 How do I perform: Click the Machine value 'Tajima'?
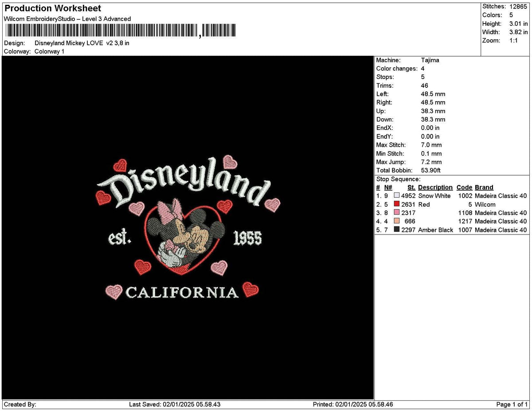[430, 60]
